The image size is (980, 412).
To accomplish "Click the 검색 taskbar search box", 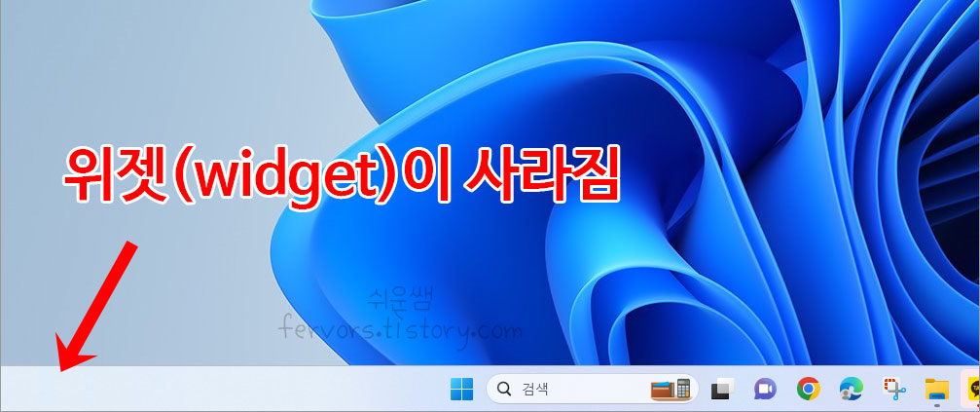I will [592, 389].
